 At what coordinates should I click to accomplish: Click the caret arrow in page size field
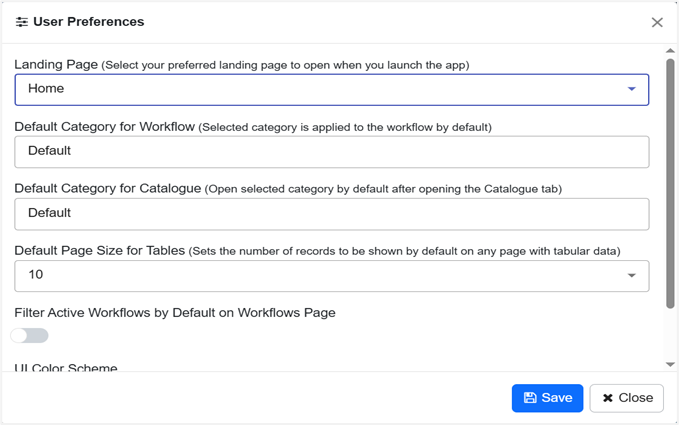click(x=631, y=275)
